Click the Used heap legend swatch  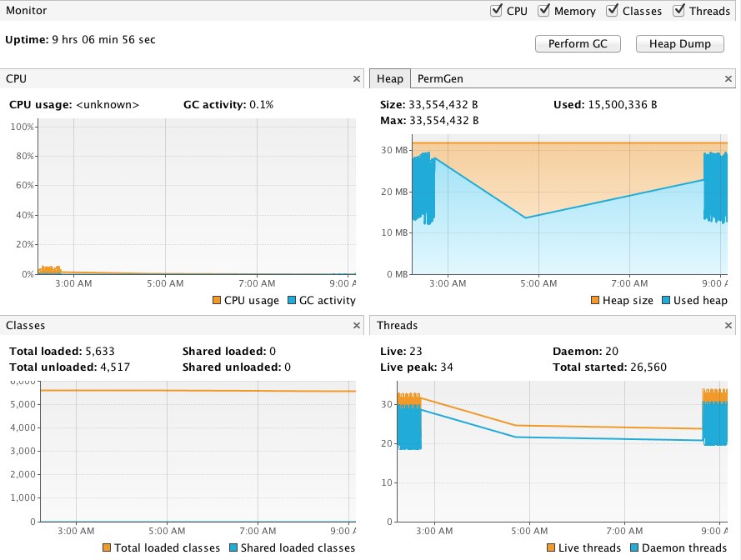coord(667,301)
